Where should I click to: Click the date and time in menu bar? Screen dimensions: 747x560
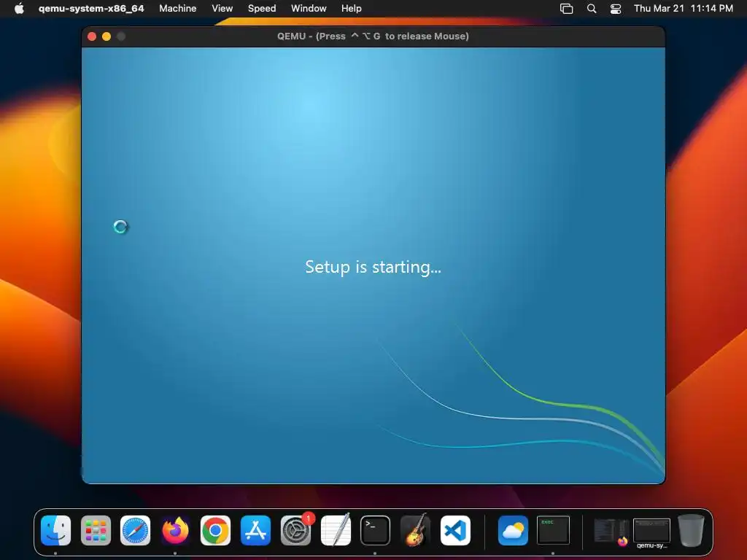[x=683, y=8]
